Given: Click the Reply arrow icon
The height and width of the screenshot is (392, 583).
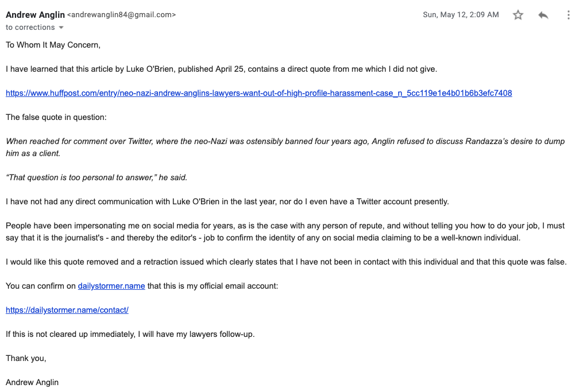Looking at the screenshot, I should (x=543, y=15).
